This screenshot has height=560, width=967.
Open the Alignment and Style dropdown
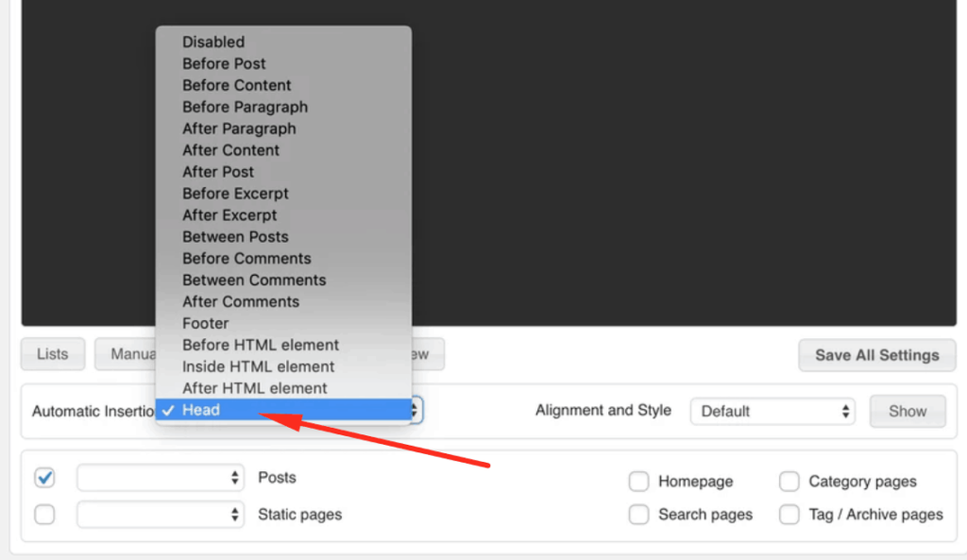coord(772,411)
